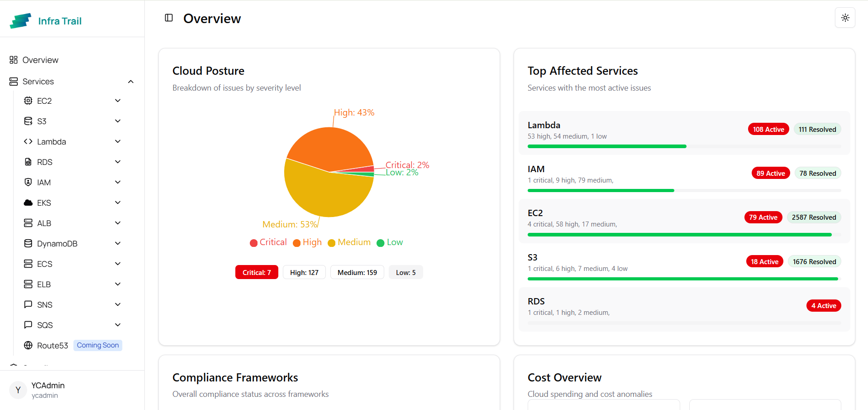Viewport: 868px width, 410px height.
Task: Toggle the sidebar panel icon
Action: coord(169,18)
